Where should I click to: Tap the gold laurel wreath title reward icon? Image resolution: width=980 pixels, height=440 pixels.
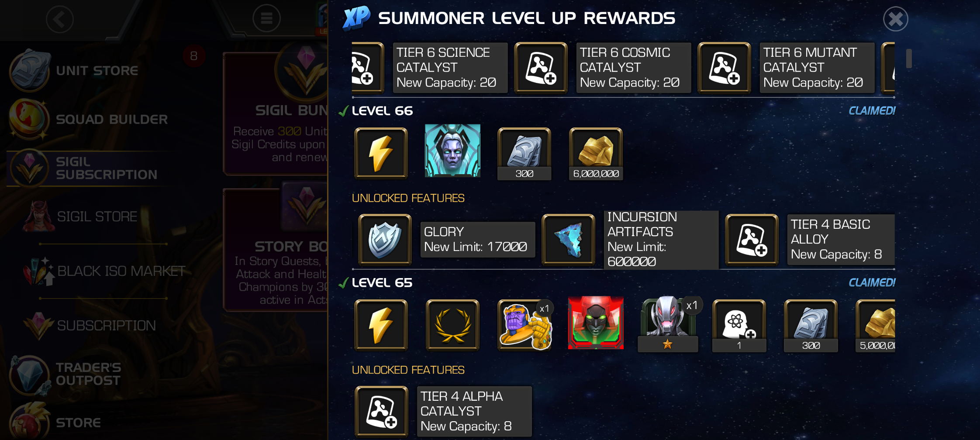452,325
